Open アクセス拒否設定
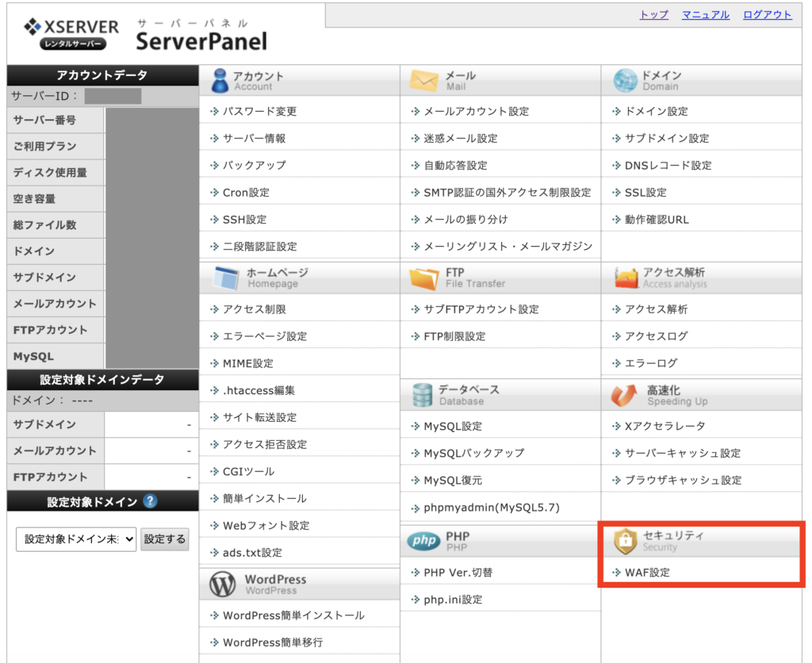 point(265,444)
